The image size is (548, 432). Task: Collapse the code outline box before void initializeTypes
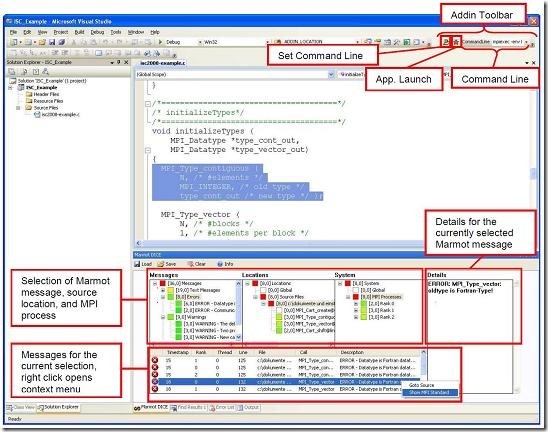[148, 104]
